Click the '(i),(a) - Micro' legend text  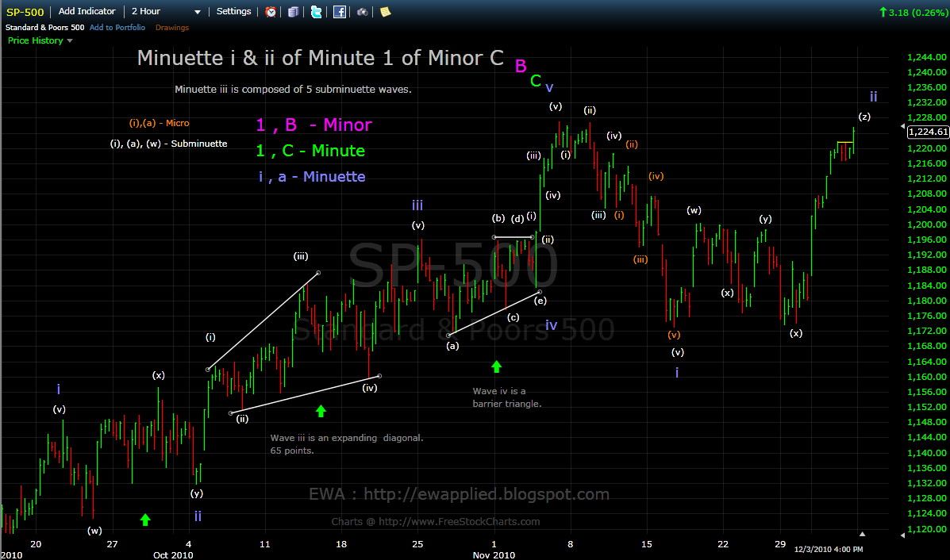pyautogui.click(x=160, y=123)
